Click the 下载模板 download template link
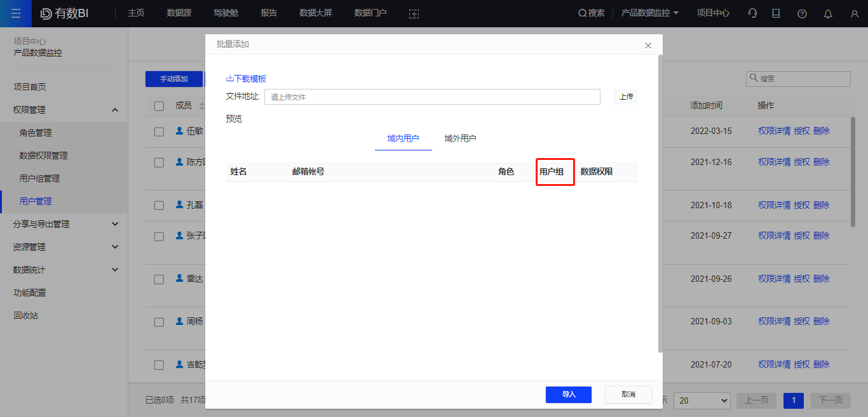Viewport: 868px width, 417px height. pos(246,78)
